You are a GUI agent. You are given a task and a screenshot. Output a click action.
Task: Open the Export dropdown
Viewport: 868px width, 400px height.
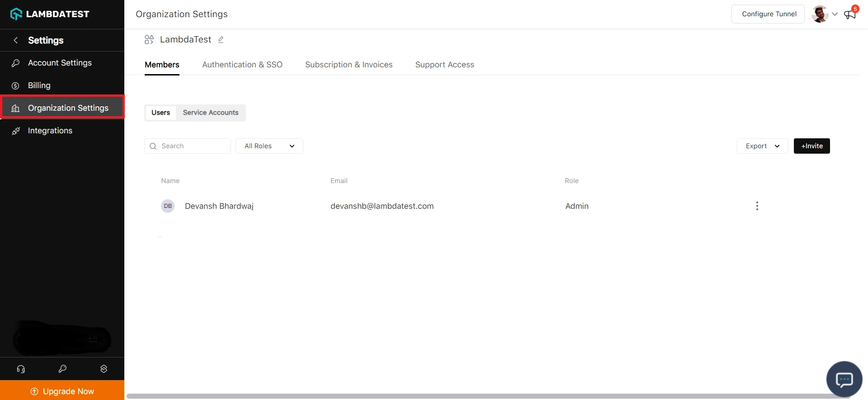[762, 146]
